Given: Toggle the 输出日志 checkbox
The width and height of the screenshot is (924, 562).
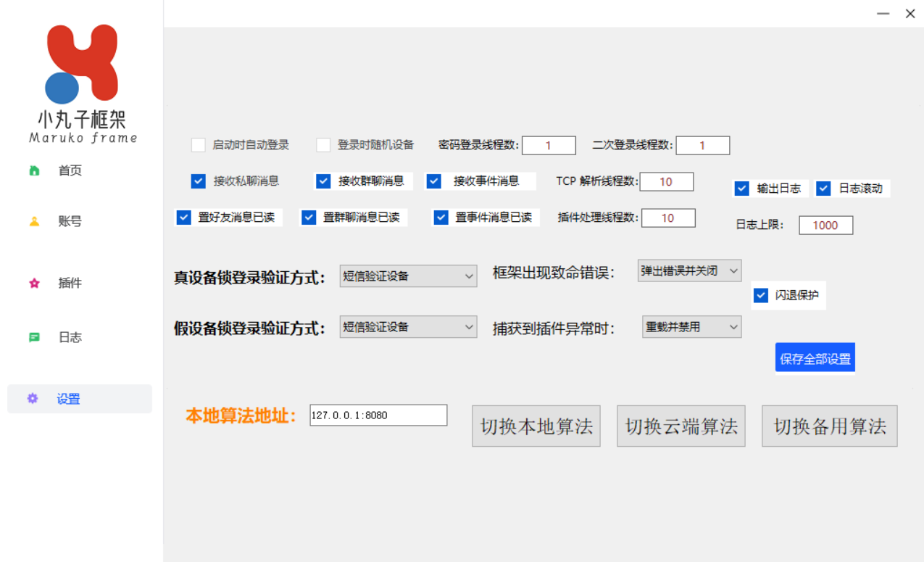Looking at the screenshot, I should [x=742, y=189].
